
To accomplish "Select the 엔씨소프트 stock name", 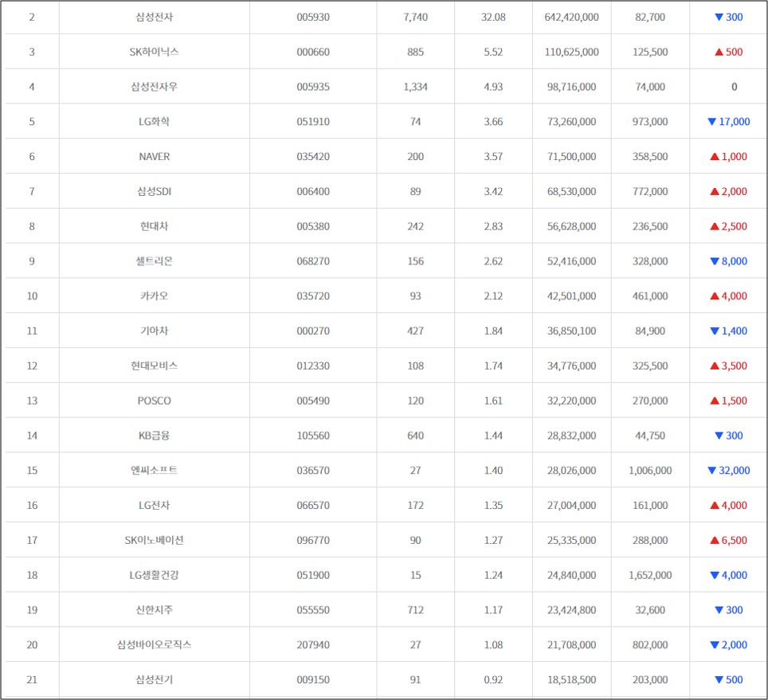I will point(154,470).
